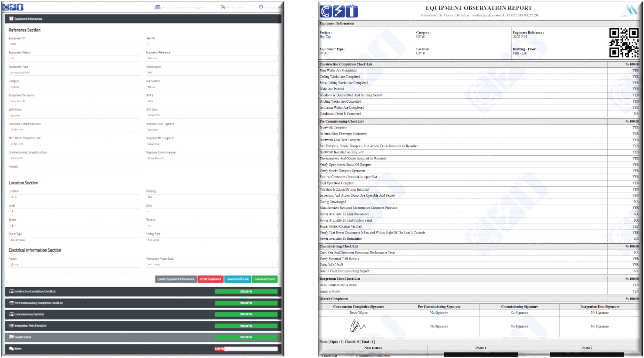The image size is (644, 358).
Task: Click 'Plant Works Are Completed' report row
Action: [x=479, y=71]
